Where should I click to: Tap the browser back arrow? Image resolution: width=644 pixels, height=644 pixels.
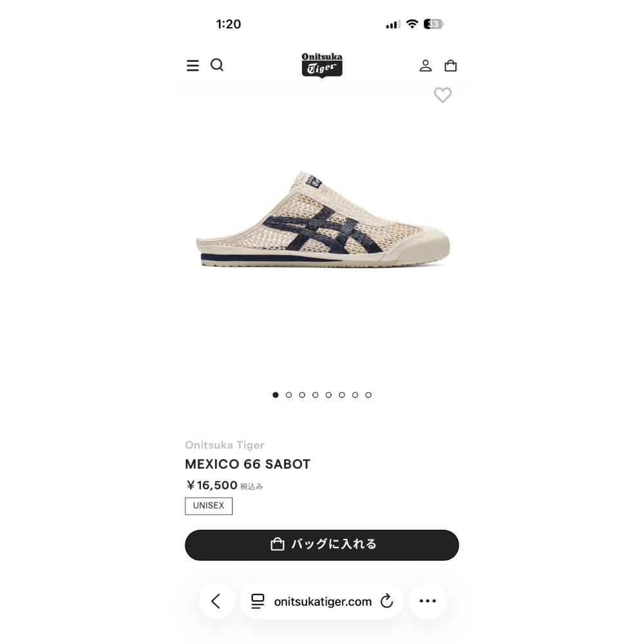click(x=216, y=601)
